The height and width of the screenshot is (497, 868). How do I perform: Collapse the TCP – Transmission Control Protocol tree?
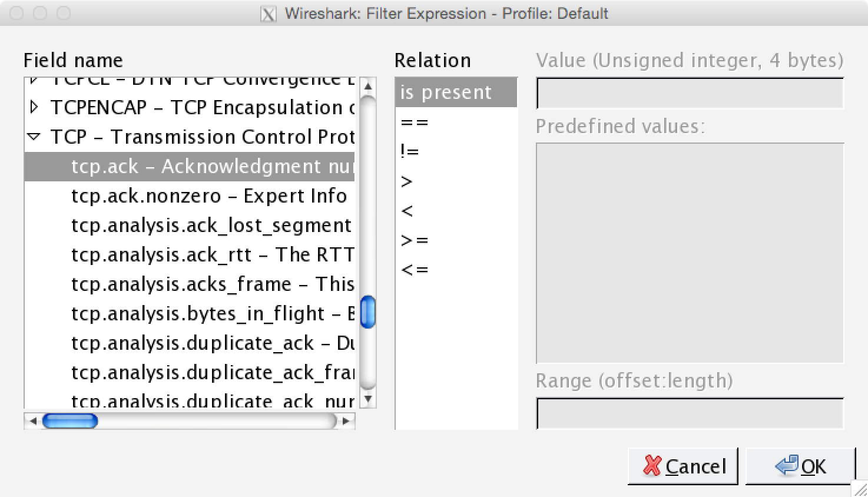(34, 137)
